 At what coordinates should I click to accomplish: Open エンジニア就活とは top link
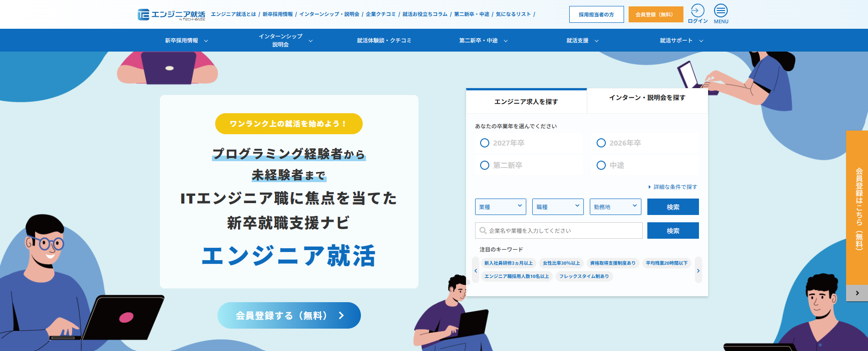click(233, 14)
